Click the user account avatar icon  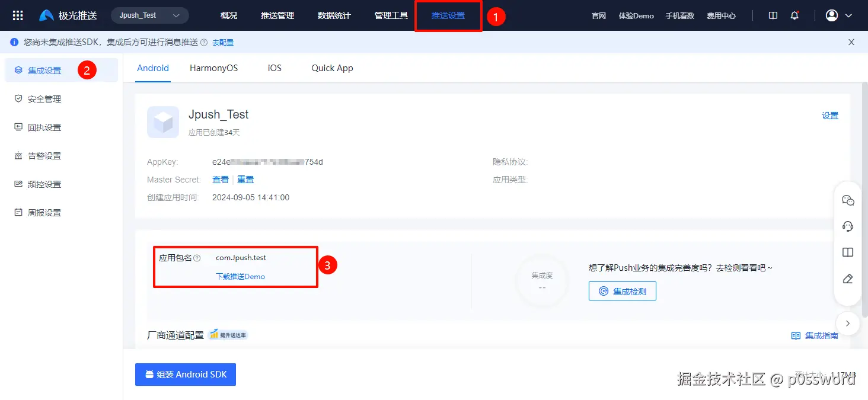coord(832,15)
